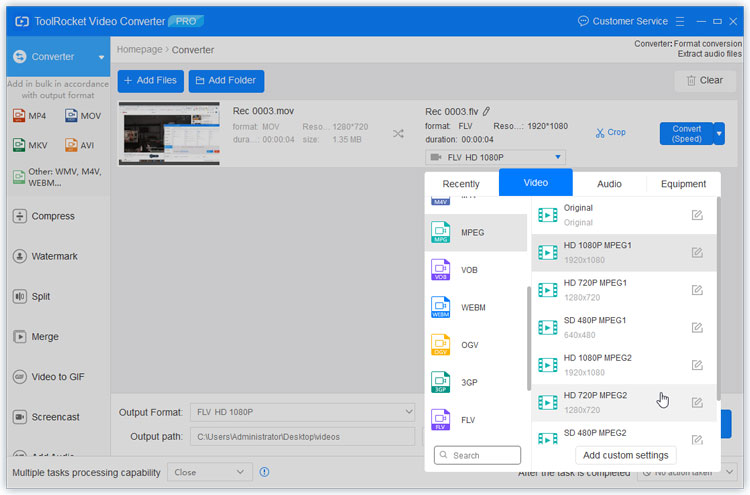Open the Compress tool

[44, 216]
